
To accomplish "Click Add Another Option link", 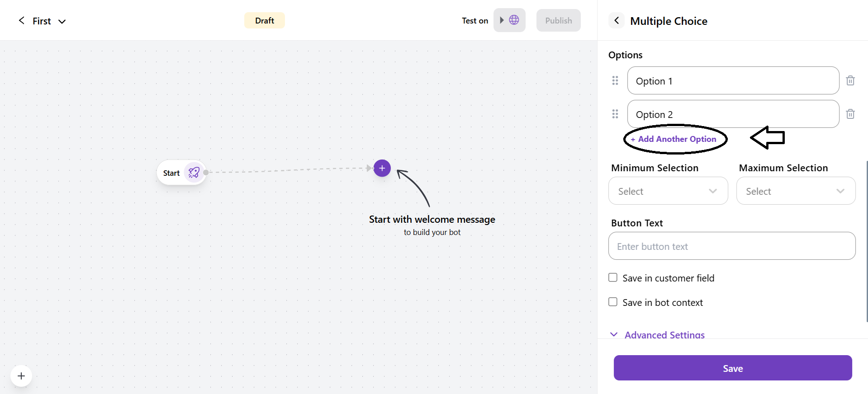I will (674, 139).
